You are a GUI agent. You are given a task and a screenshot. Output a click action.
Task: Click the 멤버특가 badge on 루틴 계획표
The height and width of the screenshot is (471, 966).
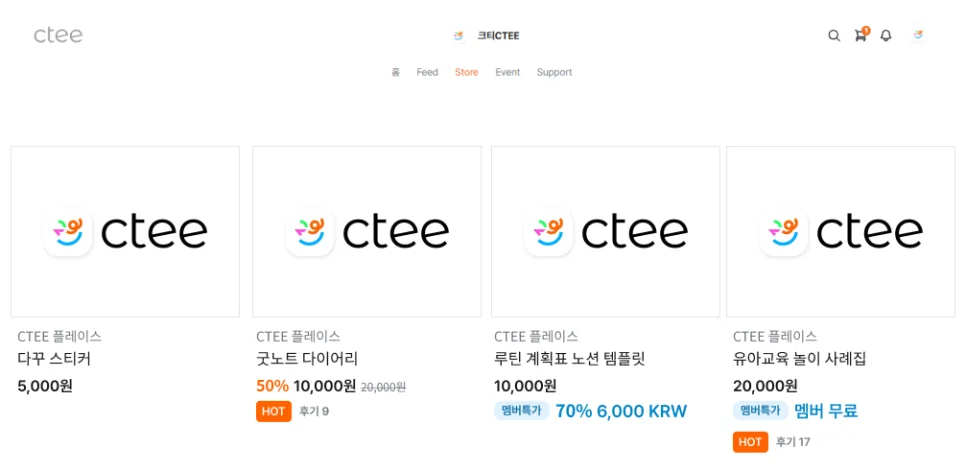tap(521, 411)
